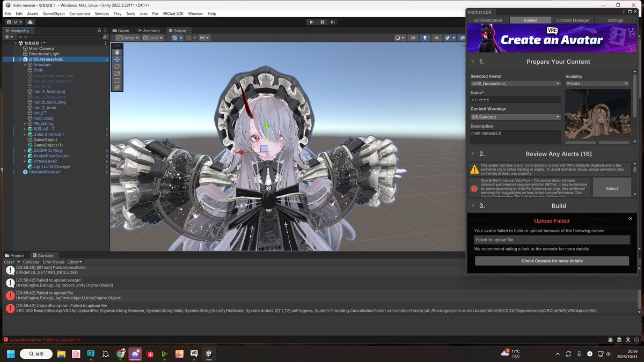This screenshot has height=362, width=644.
Task: Collapse the ch05_NanaseNoir_ hierarchy node
Action: (20, 60)
